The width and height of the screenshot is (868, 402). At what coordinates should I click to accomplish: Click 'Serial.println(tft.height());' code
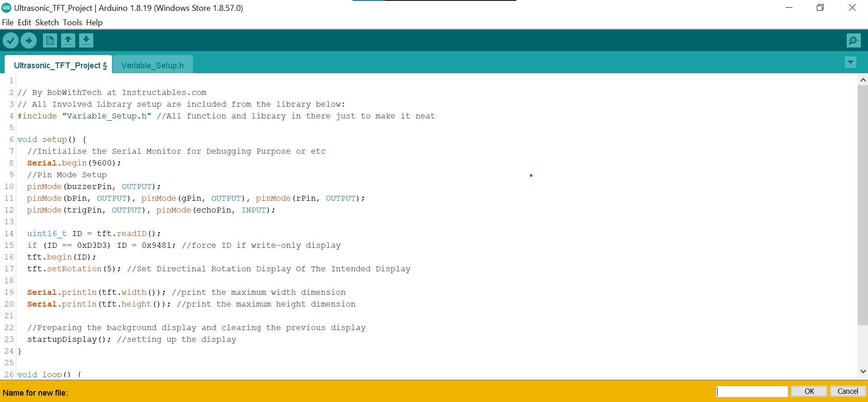pyautogui.click(x=99, y=304)
